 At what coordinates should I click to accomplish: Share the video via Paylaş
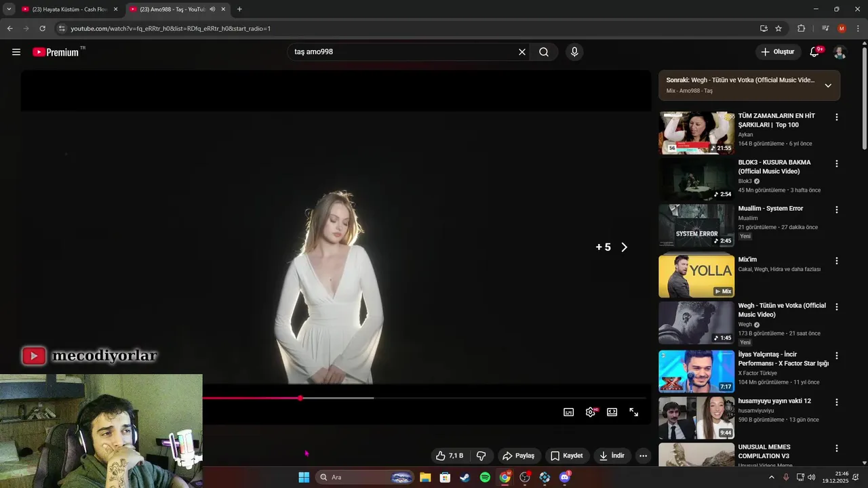point(519,456)
